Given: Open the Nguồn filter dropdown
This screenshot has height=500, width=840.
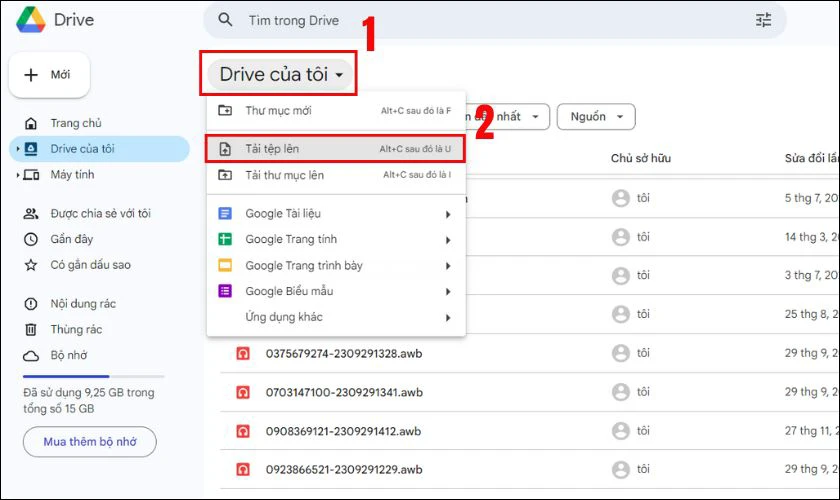Looking at the screenshot, I should pos(596,117).
